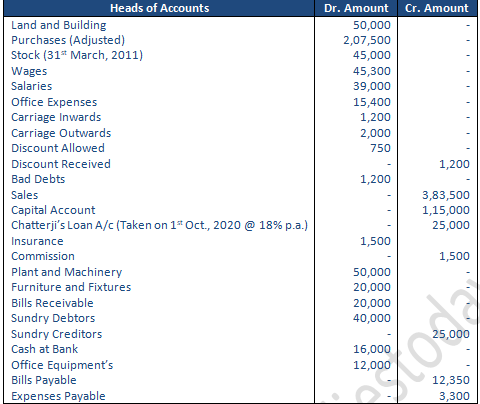Viewport: 480px width, 404px height.
Task: Select the 'Plant and Machinery' label
Action: [x=67, y=272]
